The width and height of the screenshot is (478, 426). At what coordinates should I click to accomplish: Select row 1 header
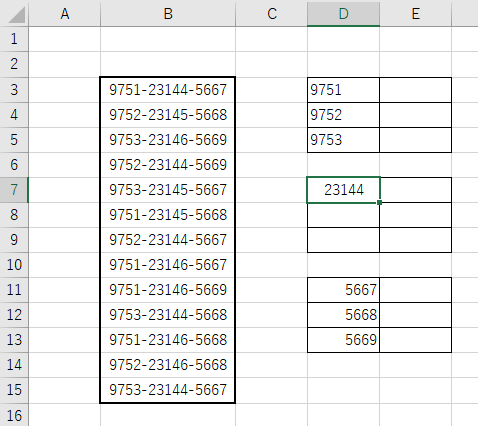(x=14, y=39)
